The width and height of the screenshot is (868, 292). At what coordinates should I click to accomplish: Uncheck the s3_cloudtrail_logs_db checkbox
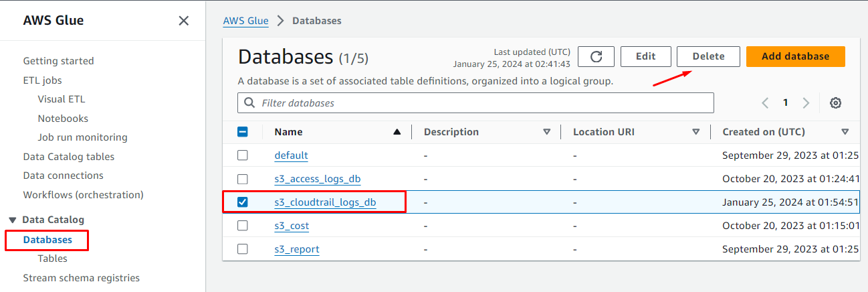pos(243,202)
